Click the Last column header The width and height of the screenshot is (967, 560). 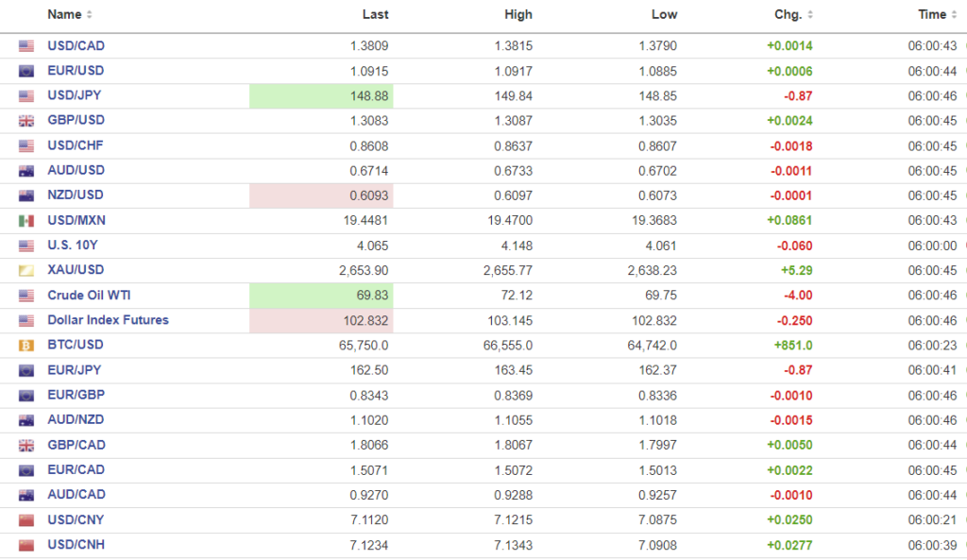click(375, 15)
